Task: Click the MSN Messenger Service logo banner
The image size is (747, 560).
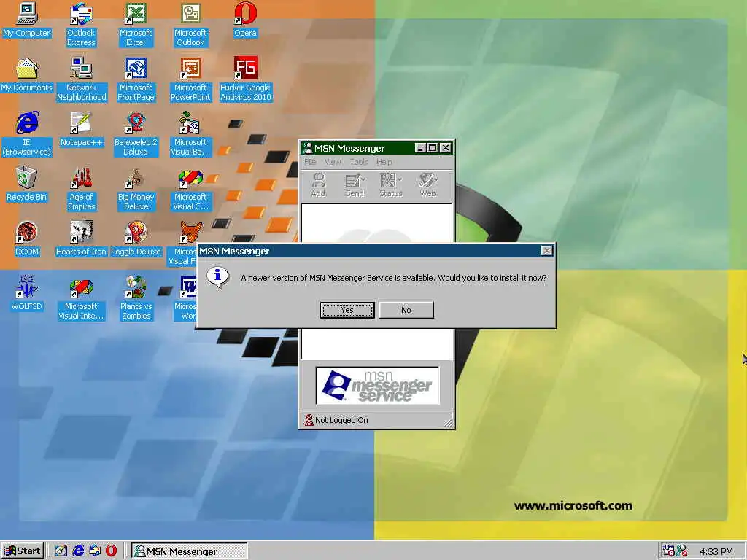Action: click(377, 386)
